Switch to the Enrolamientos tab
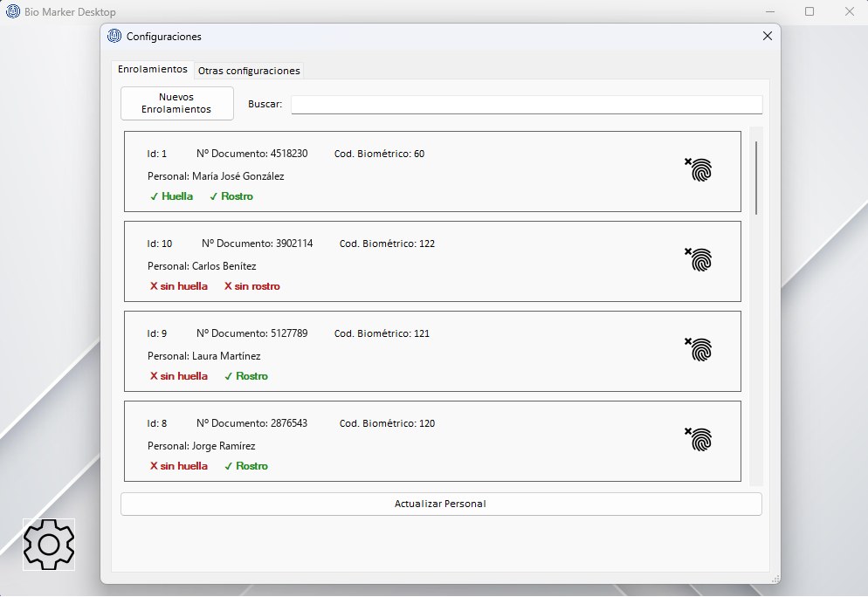The image size is (868, 597). tap(153, 69)
